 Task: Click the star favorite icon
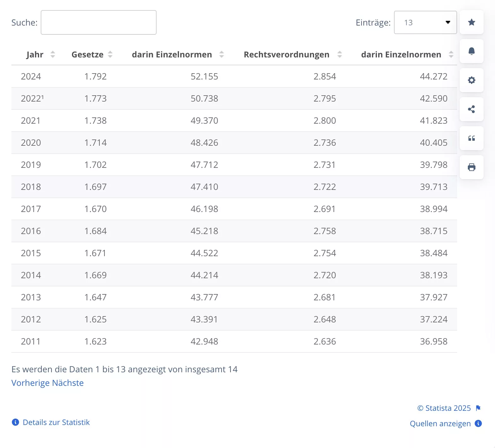tap(472, 22)
